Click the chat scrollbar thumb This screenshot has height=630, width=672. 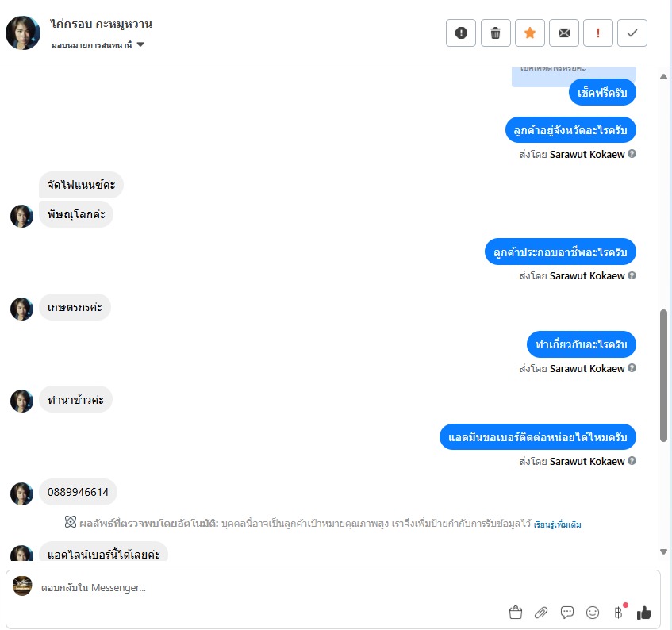coord(663,375)
